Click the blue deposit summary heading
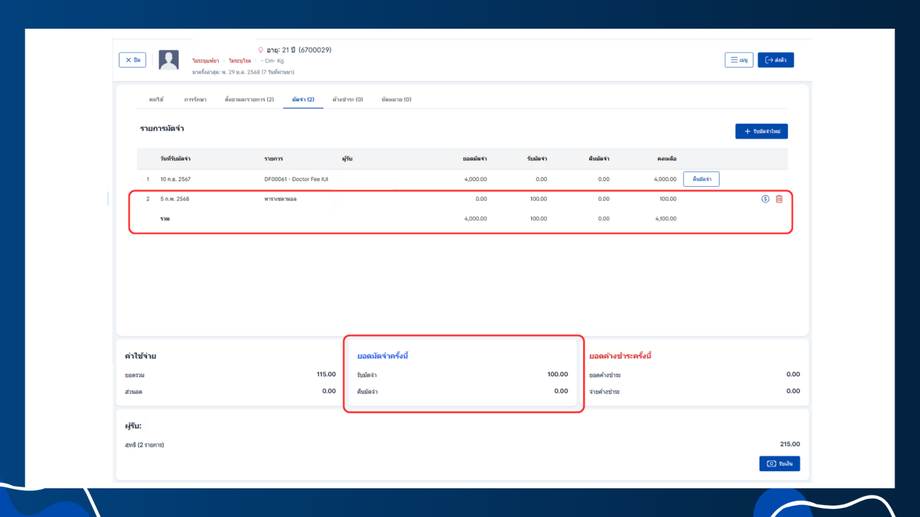The image size is (920, 517). click(x=383, y=356)
